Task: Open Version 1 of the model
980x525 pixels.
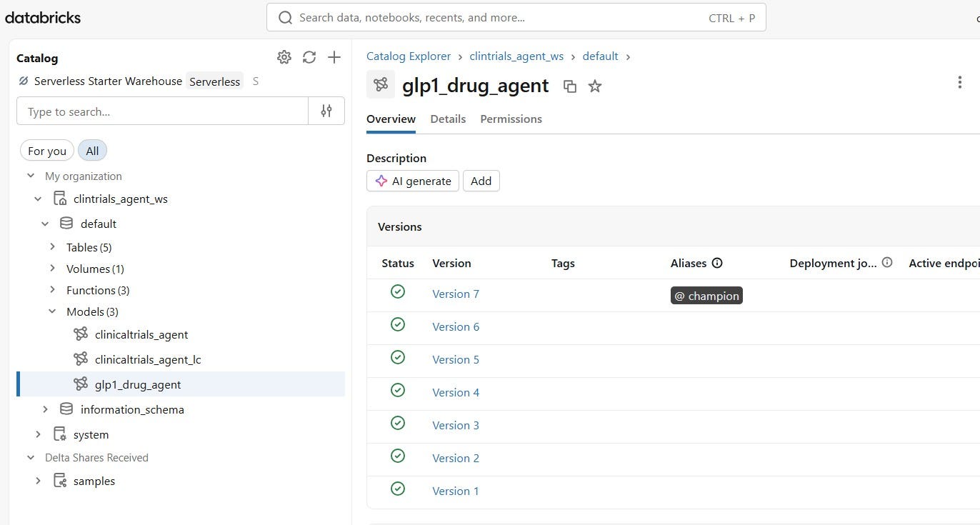Action: pyautogui.click(x=456, y=491)
